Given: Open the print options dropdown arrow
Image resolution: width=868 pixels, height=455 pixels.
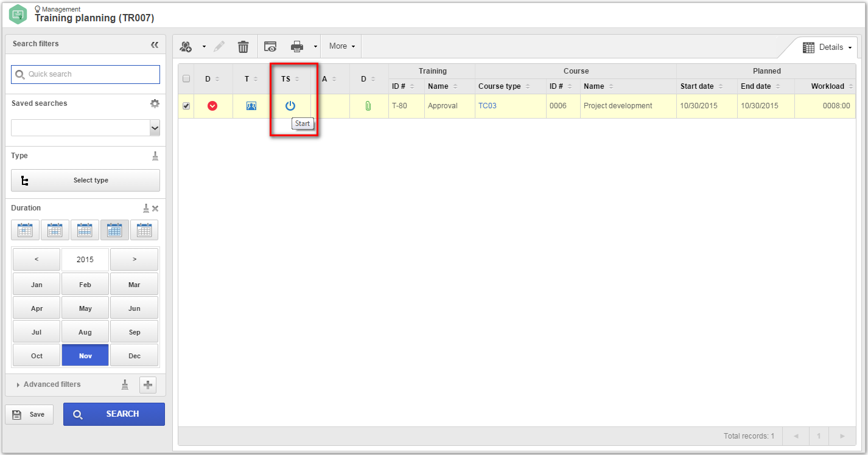Looking at the screenshot, I should [315, 47].
